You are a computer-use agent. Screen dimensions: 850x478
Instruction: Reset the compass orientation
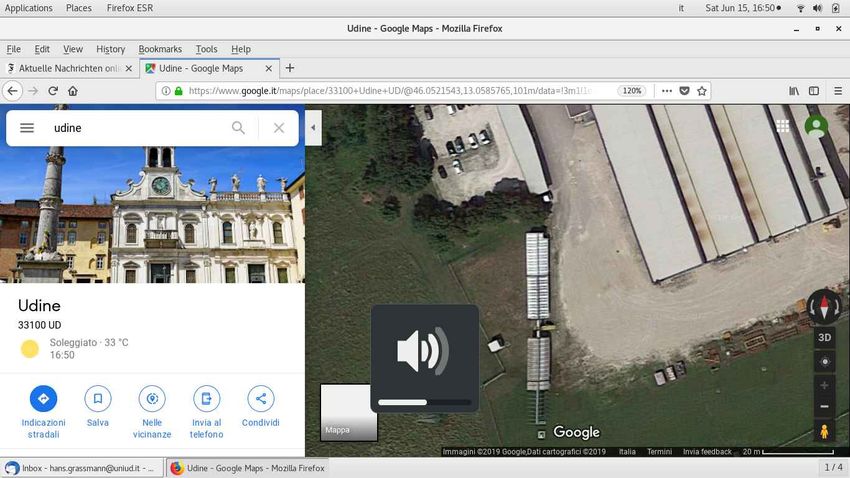[x=824, y=306]
